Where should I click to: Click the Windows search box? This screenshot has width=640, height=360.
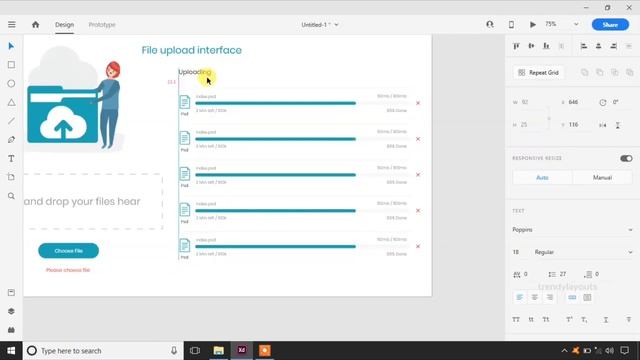(x=103, y=351)
